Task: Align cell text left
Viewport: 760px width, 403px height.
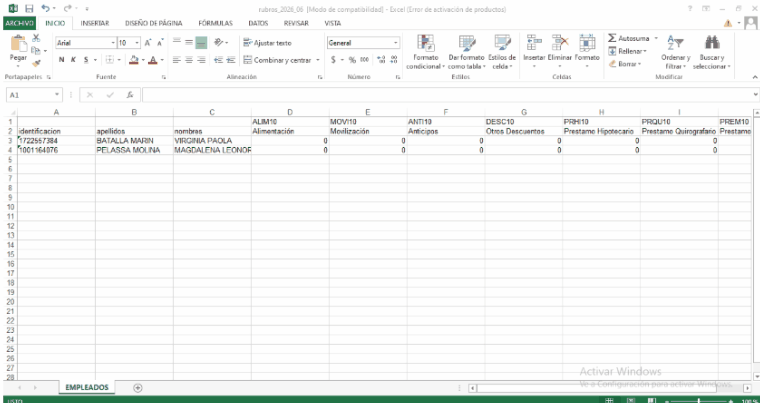Action: pyautogui.click(x=176, y=60)
